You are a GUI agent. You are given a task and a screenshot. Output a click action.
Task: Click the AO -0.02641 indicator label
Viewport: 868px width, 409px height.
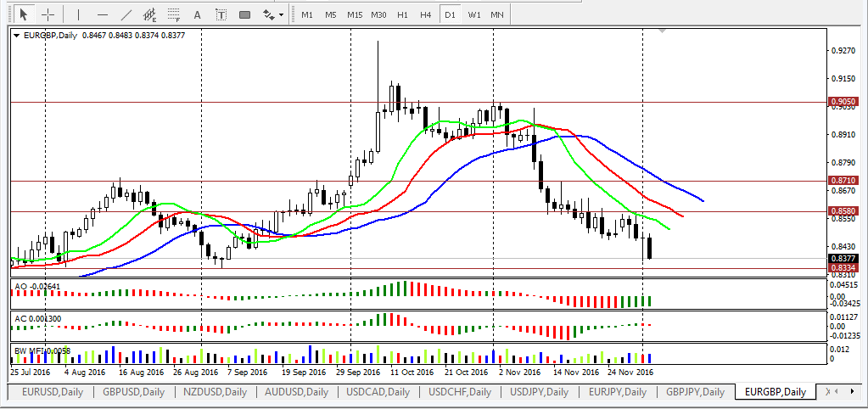36,286
